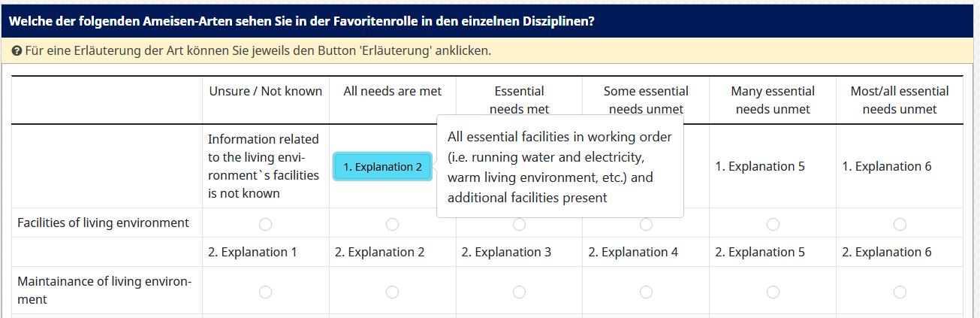
Task: Open '2. Explanation 1' under Unsure column
Action: (252, 252)
